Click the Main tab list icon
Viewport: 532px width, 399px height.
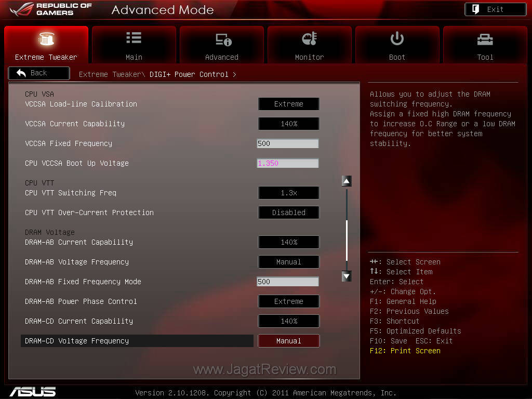pyautogui.click(x=134, y=39)
